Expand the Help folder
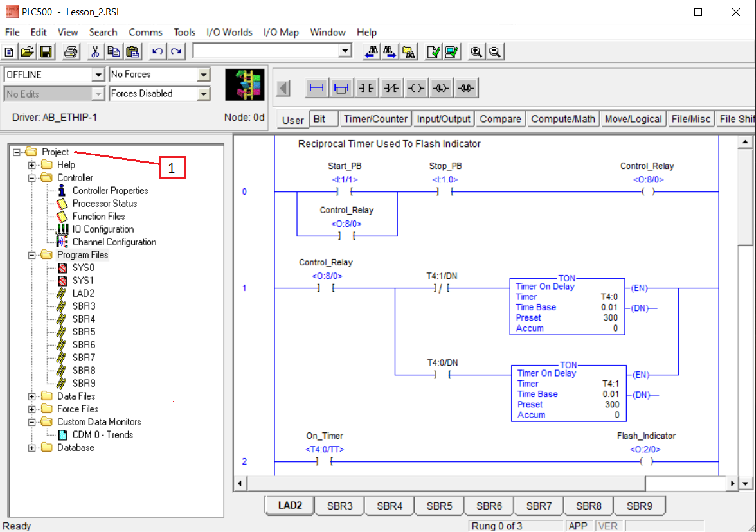Image resolution: width=756 pixels, height=532 pixels. coord(32,164)
